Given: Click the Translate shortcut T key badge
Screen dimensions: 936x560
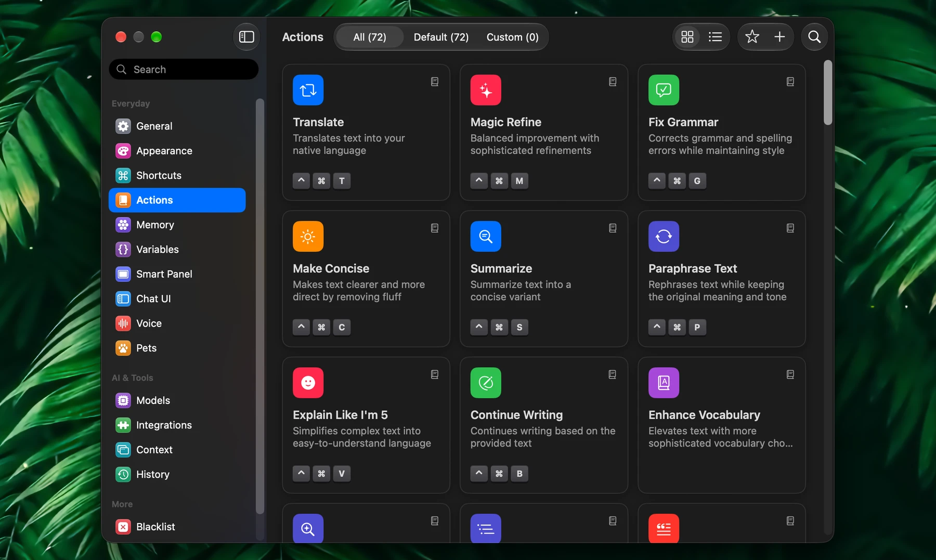Looking at the screenshot, I should (x=342, y=181).
